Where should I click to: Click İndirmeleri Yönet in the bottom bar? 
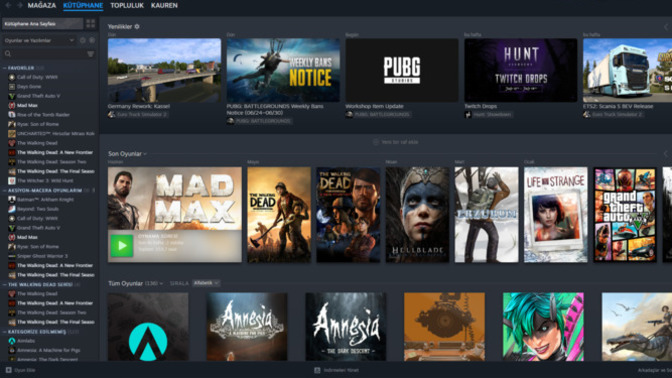(337, 370)
